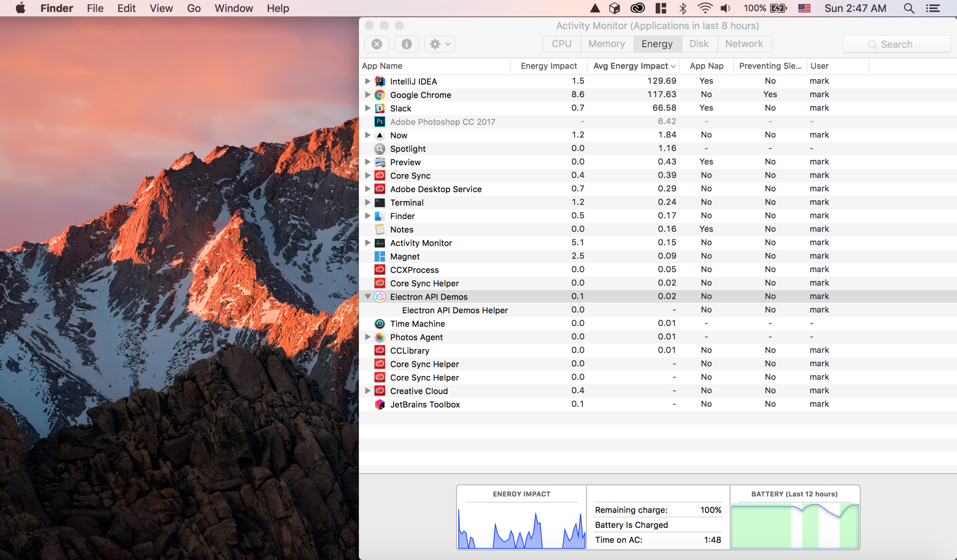Open the gear action dropdown menu
Image resolution: width=957 pixels, height=560 pixels.
(x=439, y=44)
